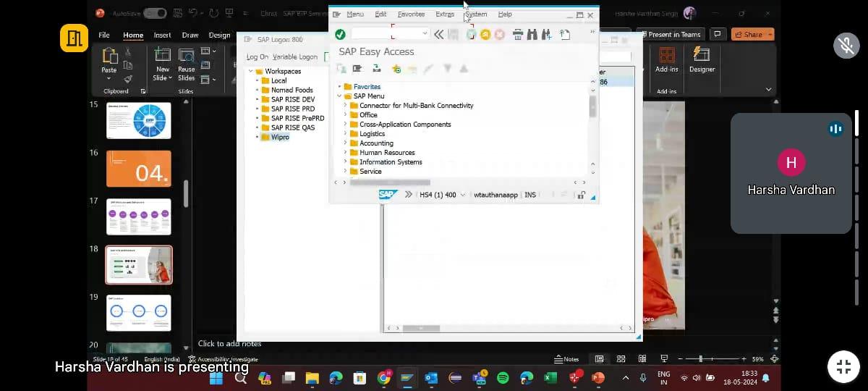Switch to PowerPoint Insert tab

(162, 35)
